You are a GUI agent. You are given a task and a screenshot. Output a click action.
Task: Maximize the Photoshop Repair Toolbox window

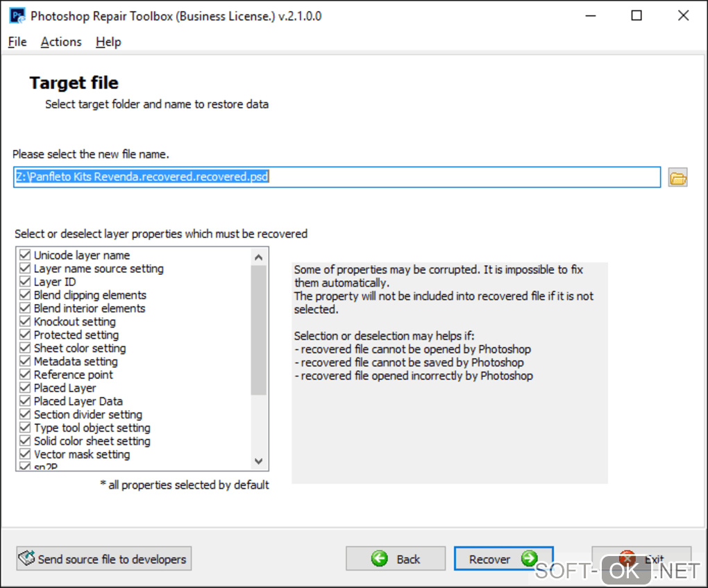637,16
